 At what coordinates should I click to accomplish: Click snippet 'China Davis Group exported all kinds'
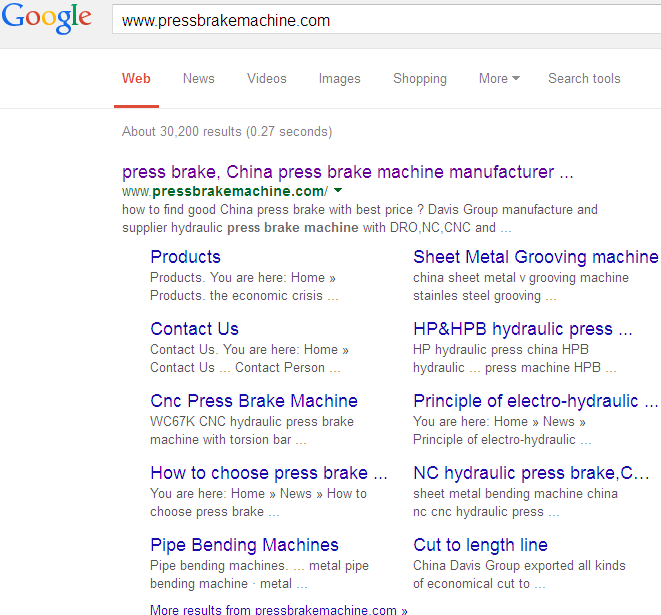click(519, 565)
